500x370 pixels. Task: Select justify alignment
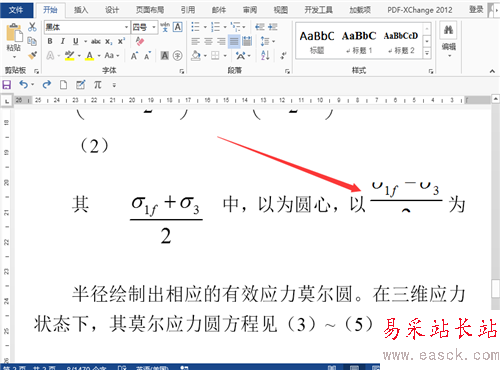(234, 41)
